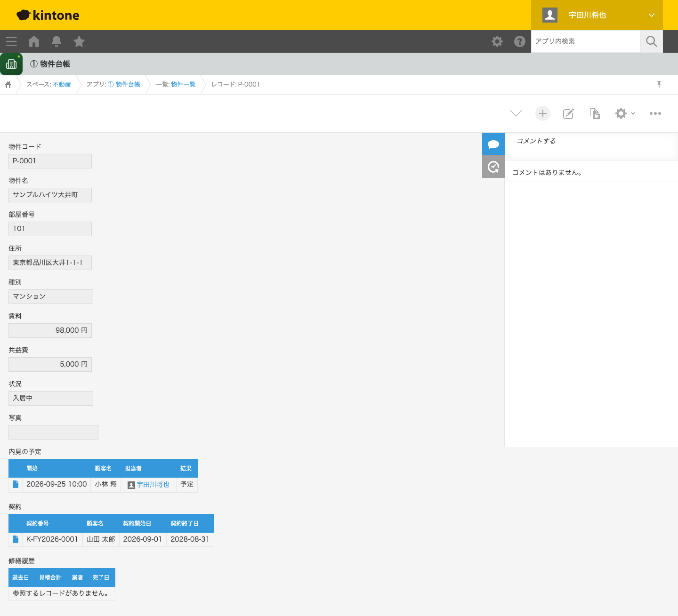678x616 pixels.
Task: Click the アプリ内検索 search field
Action: pos(586,41)
